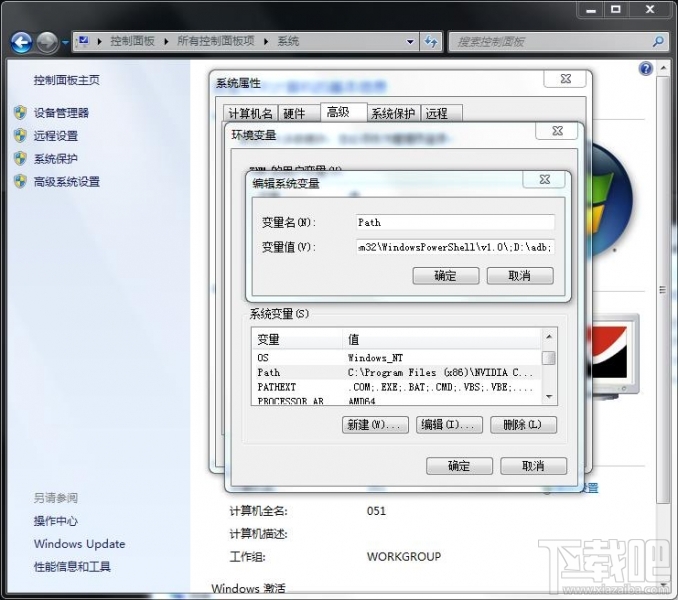Click the system variables list scroll-up arrow

coord(549,336)
